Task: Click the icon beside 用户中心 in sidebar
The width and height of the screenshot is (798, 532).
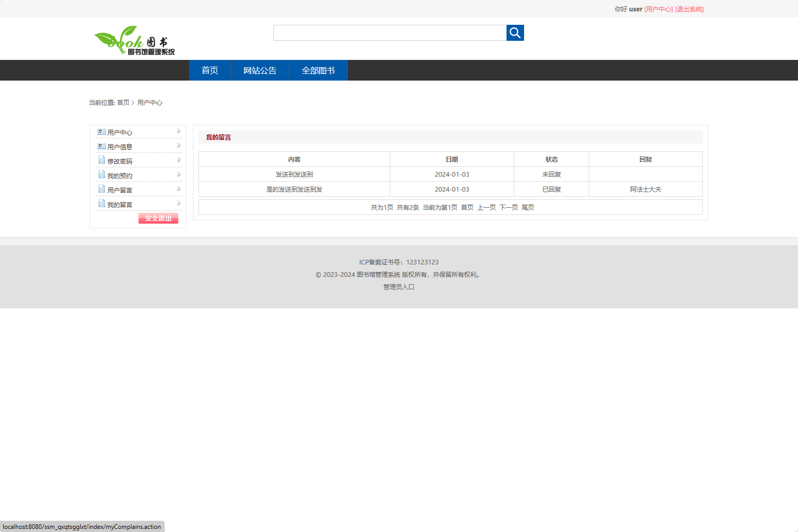Action: tap(102, 132)
